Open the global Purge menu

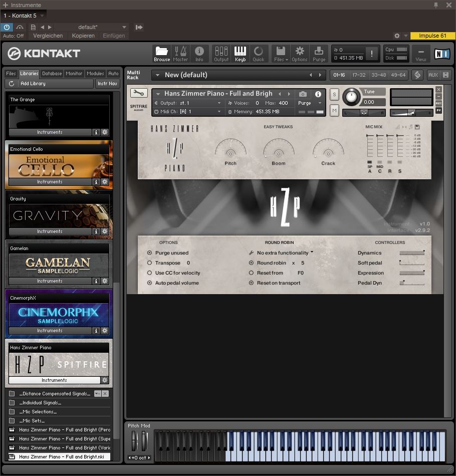coord(319,54)
